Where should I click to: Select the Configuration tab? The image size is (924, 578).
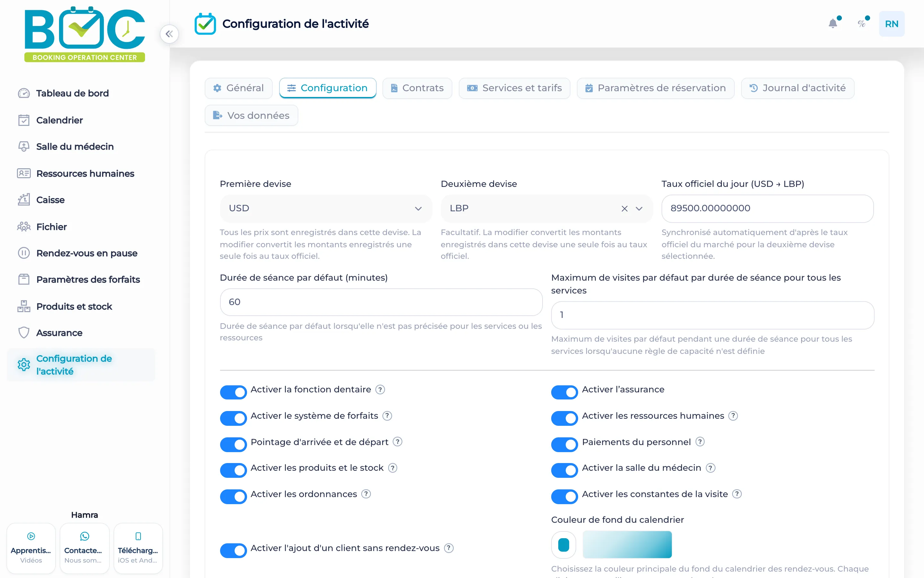pyautogui.click(x=328, y=88)
